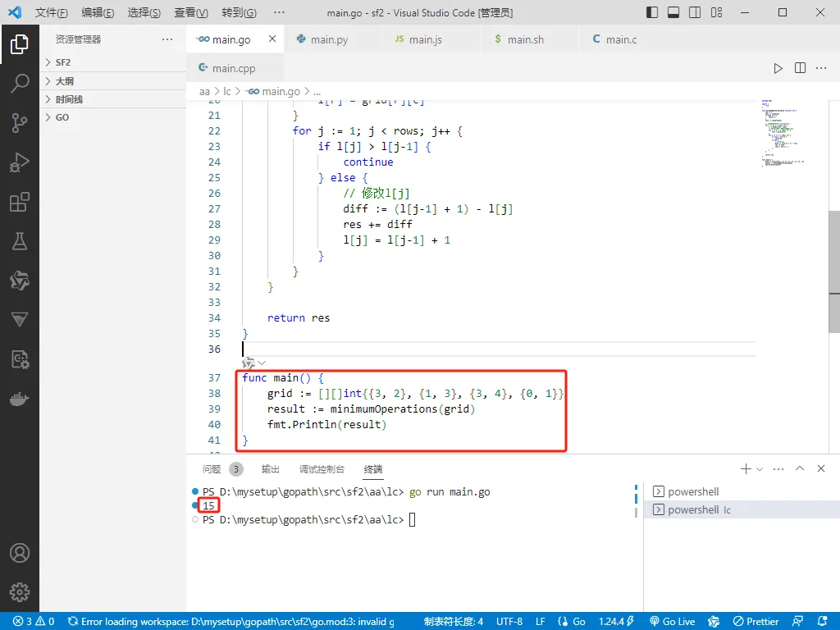Open the Search view in activity bar
840x630 pixels.
[x=20, y=83]
